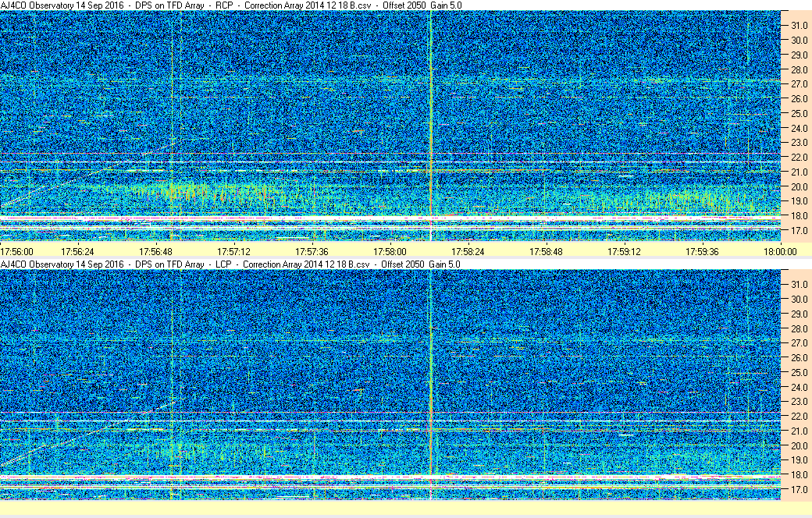Viewport: 812px width, 518px height.
Task: Select 'DPS on TFD Array' in LCP title
Action: [x=169, y=264]
